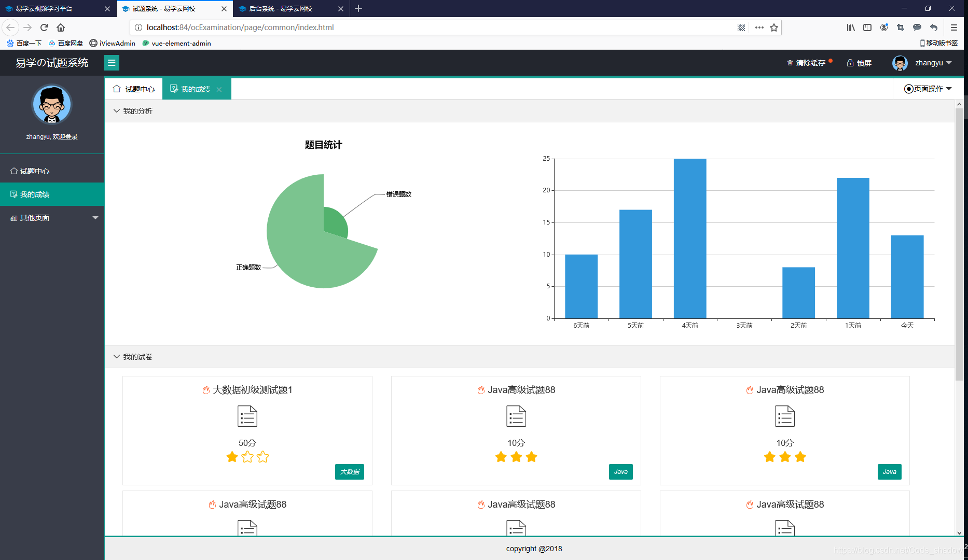Toggle the sidebar with the hamburger icon
The width and height of the screenshot is (968, 560).
pyautogui.click(x=112, y=63)
